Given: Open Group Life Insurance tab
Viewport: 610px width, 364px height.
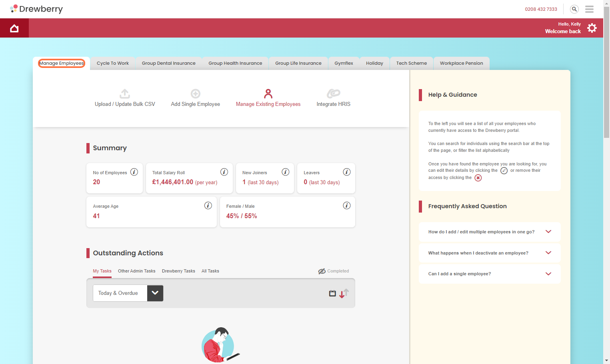Looking at the screenshot, I should point(298,63).
